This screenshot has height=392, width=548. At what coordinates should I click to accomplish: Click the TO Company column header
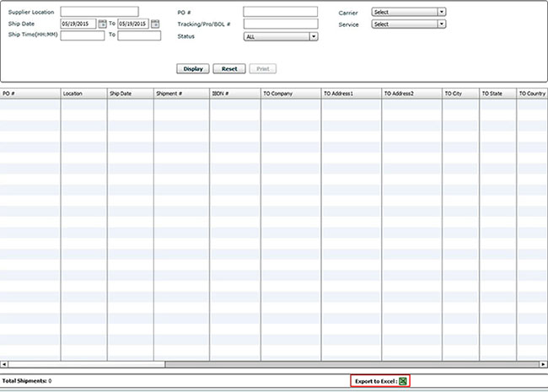[x=291, y=94]
